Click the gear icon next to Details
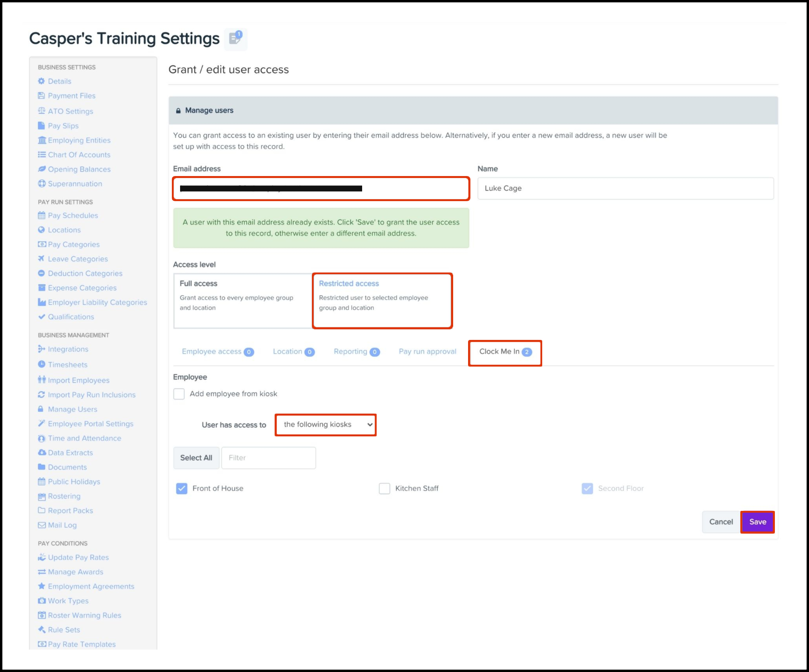This screenshot has height=672, width=809. [x=42, y=81]
